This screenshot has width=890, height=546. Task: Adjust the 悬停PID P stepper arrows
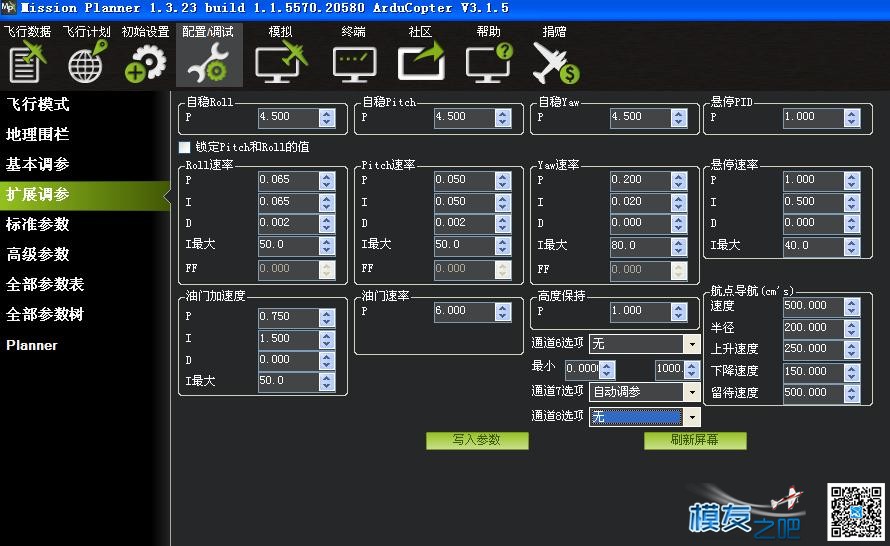point(852,117)
